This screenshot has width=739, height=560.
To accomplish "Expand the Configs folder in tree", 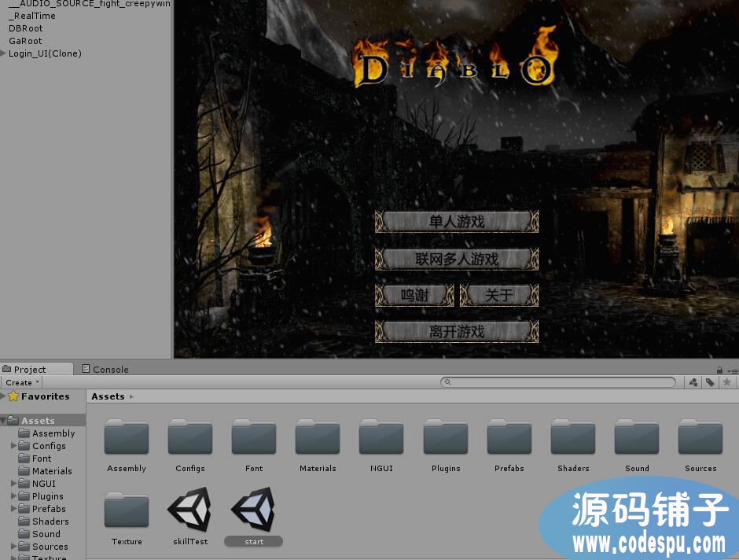I will [x=13, y=445].
